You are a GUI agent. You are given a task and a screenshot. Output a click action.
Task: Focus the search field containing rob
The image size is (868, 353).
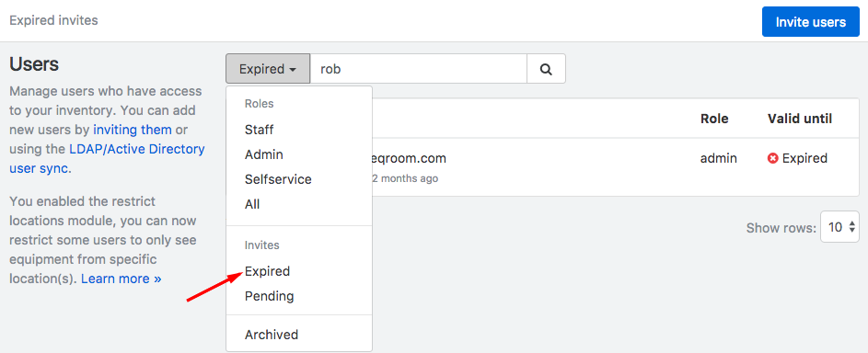pyautogui.click(x=418, y=69)
